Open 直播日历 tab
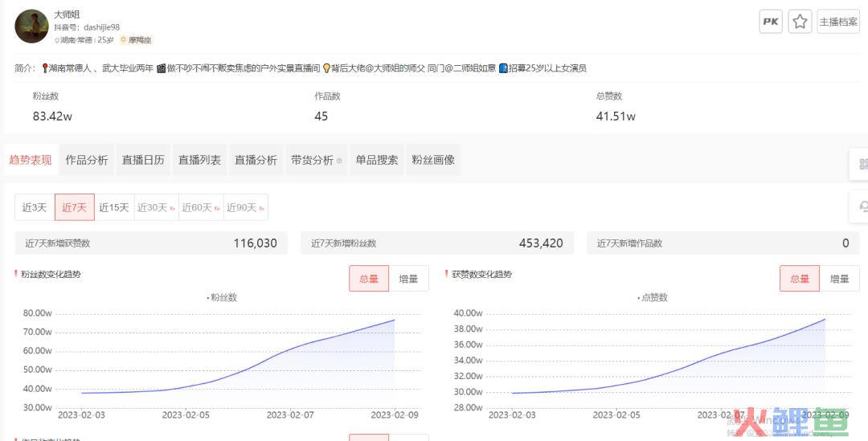 tap(143, 160)
